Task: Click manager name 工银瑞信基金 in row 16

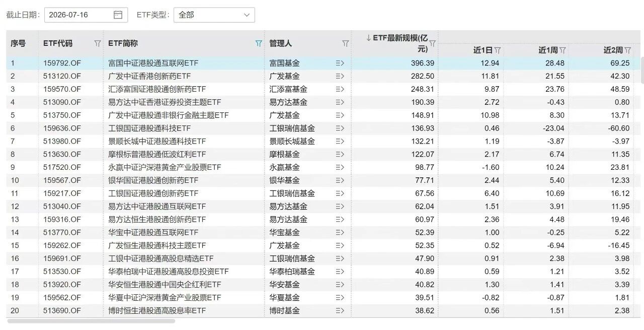Action: 292,258
